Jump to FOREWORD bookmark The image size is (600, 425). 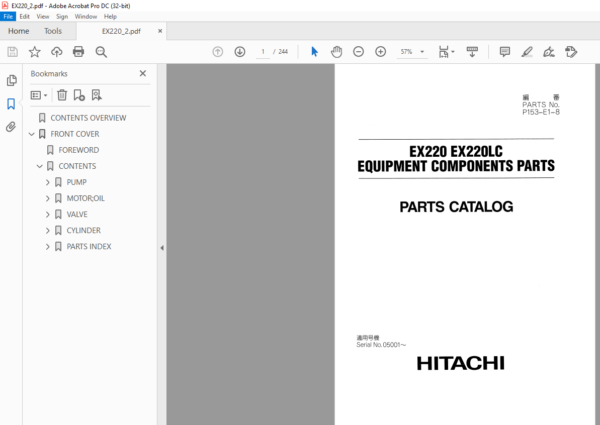(78, 150)
